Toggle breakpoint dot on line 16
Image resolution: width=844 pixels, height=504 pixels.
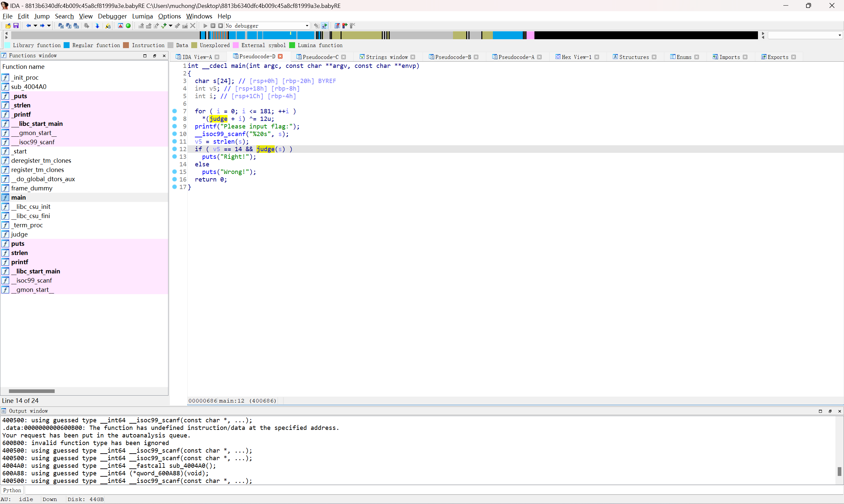point(175,179)
